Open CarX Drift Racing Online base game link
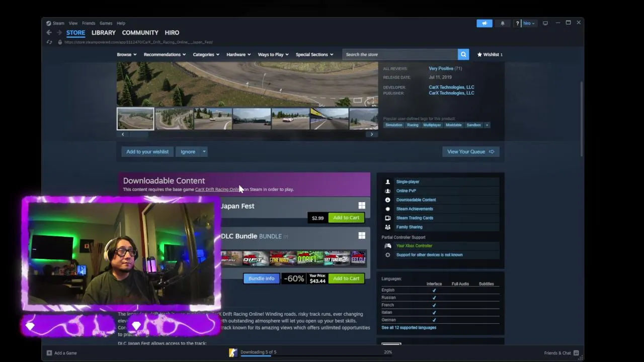The width and height of the screenshot is (644, 362). [x=218, y=190]
